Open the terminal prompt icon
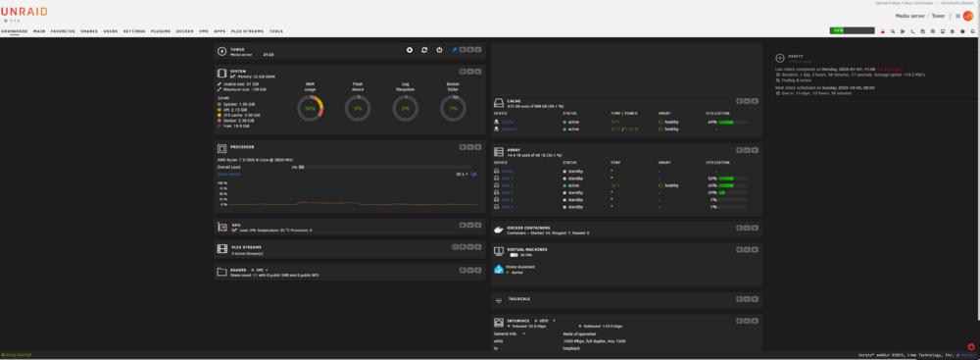 click(912, 31)
